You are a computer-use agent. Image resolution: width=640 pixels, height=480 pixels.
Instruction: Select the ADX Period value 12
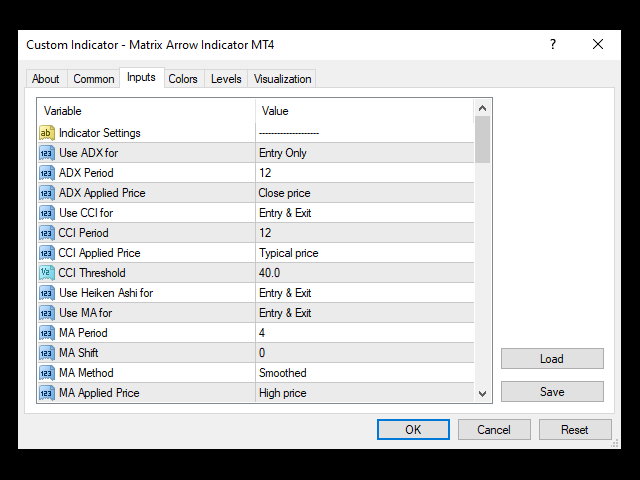tap(265, 173)
